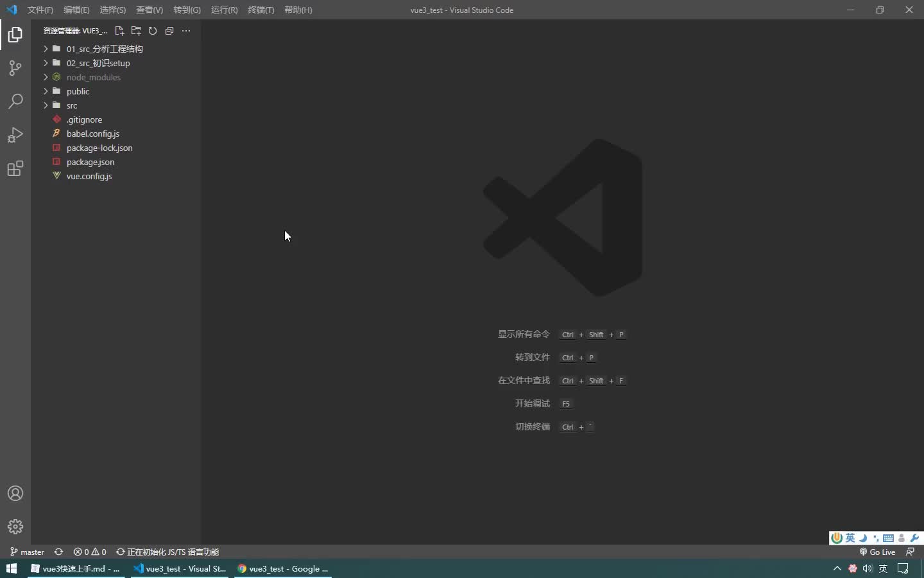Click Go Live in status bar
The image size is (924, 578).
(877, 552)
